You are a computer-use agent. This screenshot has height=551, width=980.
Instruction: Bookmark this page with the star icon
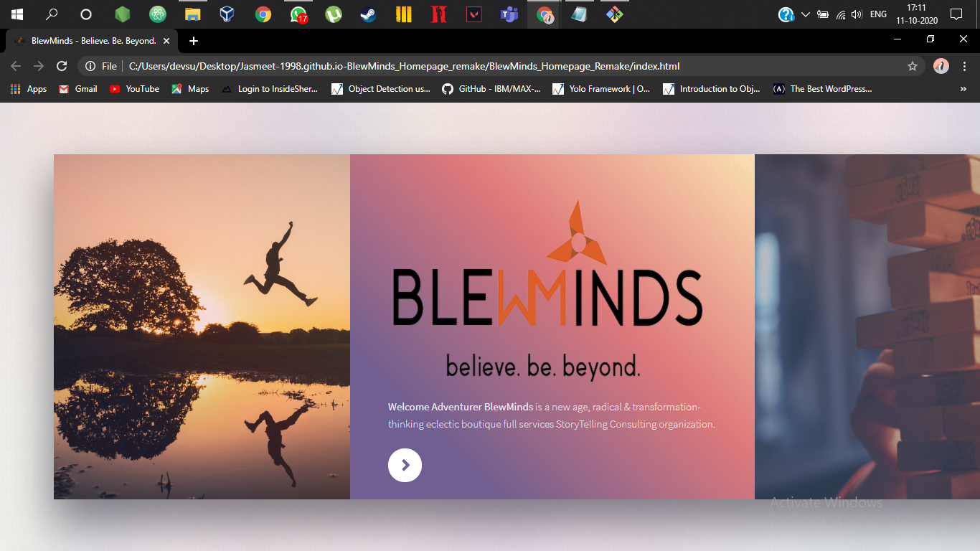coord(913,66)
